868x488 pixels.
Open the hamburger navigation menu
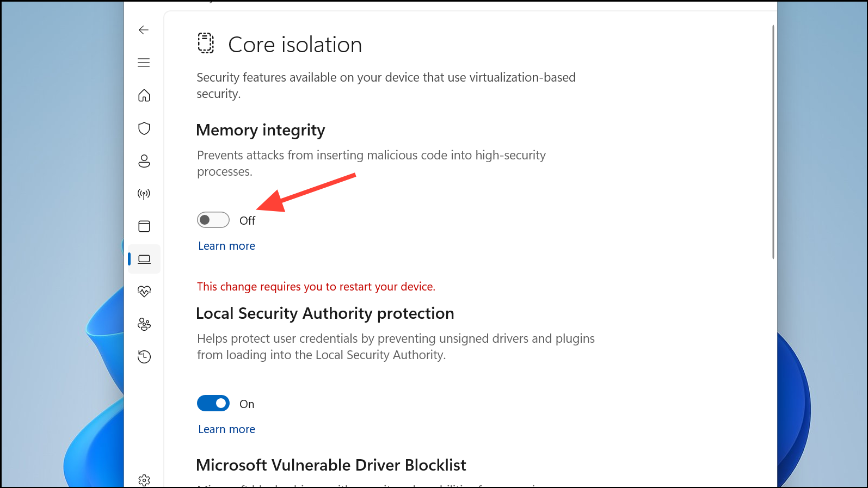click(144, 63)
